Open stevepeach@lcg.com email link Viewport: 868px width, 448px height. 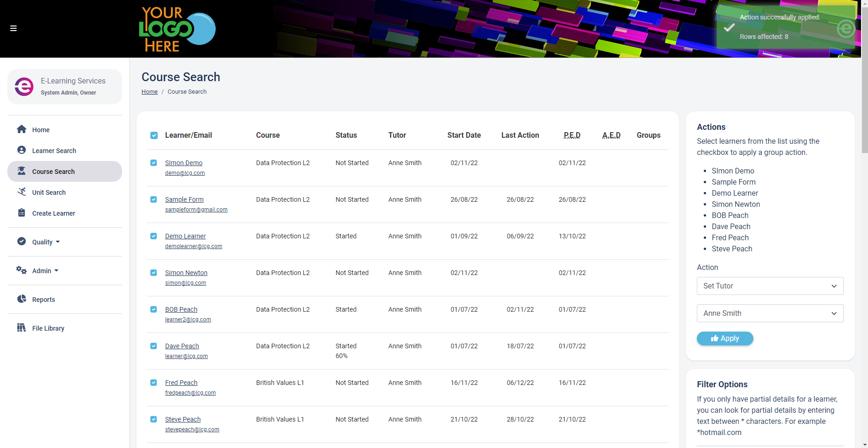tap(192, 429)
